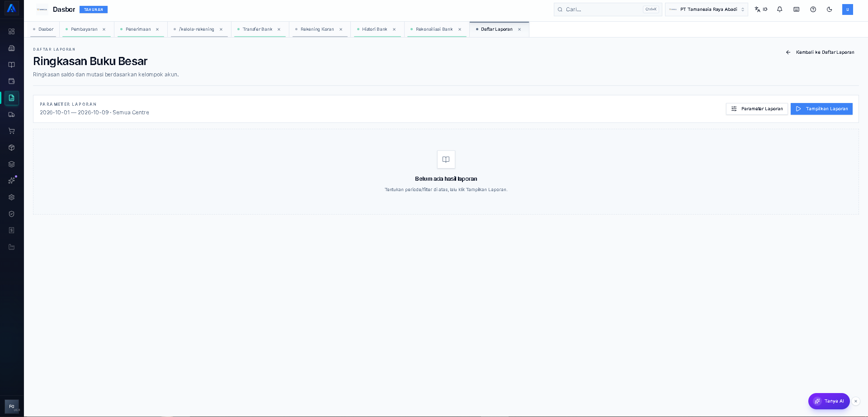Viewport: 868px width, 417px height.
Task: Toggle dark mode moon icon
Action: pyautogui.click(x=829, y=9)
